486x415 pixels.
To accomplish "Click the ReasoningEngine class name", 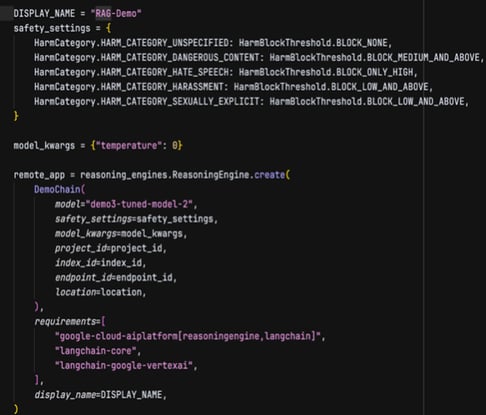I will click(x=211, y=175).
